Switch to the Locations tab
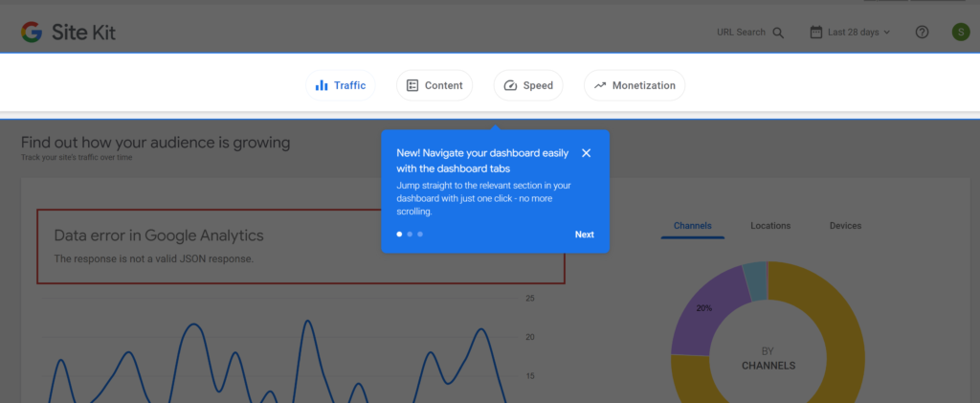980x403 pixels. pyautogui.click(x=770, y=226)
